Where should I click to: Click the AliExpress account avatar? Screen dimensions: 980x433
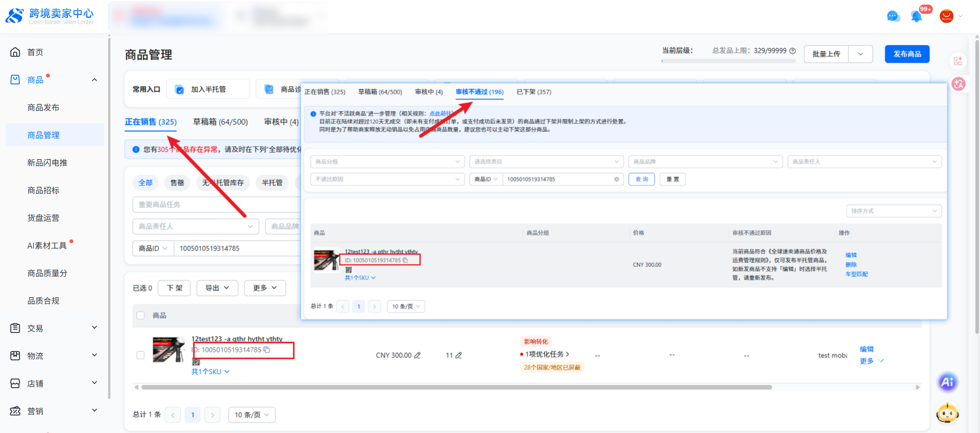pos(946,16)
